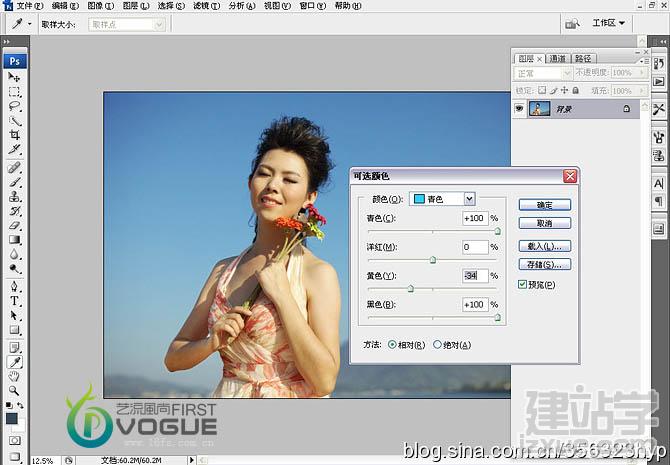670x465 pixels.
Task: Toggle visibility of the 背景 layer
Action: [519, 109]
